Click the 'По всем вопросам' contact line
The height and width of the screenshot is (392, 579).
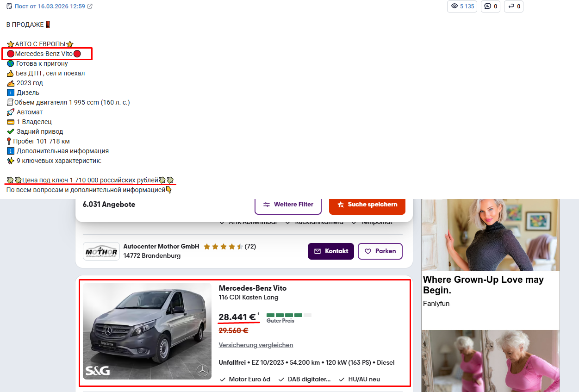pyautogui.click(x=89, y=190)
